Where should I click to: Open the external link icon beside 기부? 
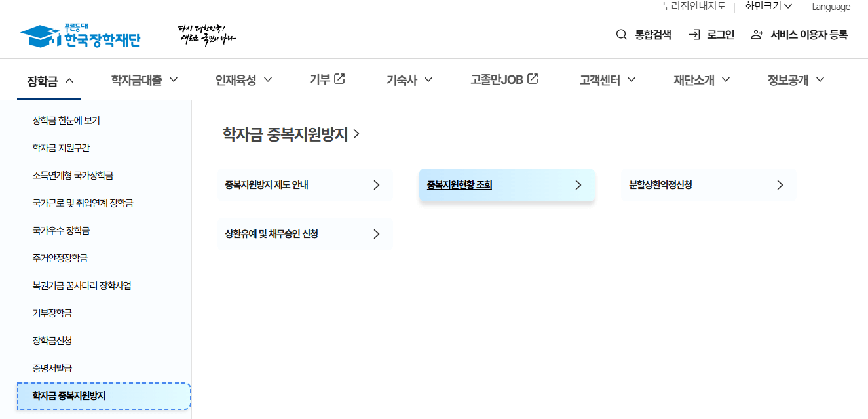pyautogui.click(x=340, y=78)
